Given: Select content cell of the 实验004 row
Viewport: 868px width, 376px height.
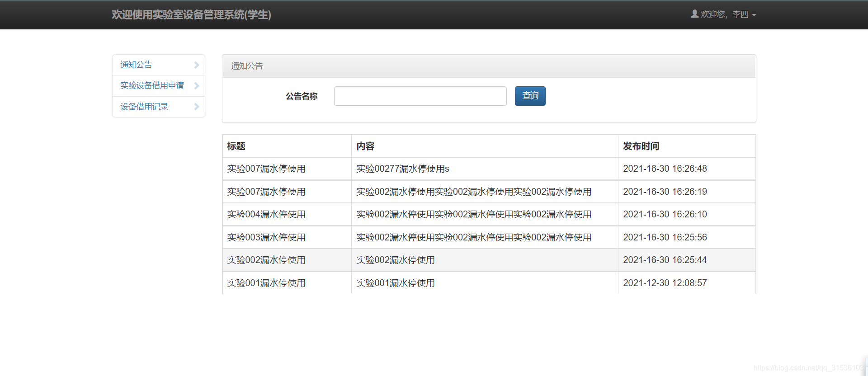Looking at the screenshot, I should 485,214.
